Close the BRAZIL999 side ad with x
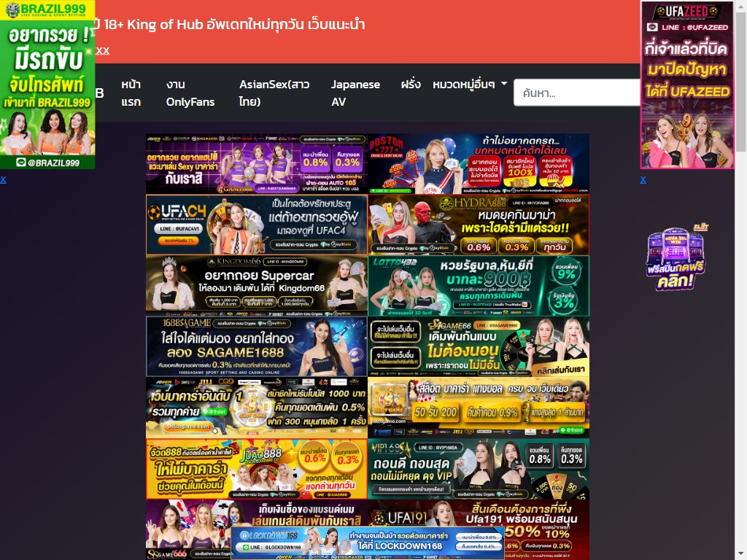 (x=3, y=179)
